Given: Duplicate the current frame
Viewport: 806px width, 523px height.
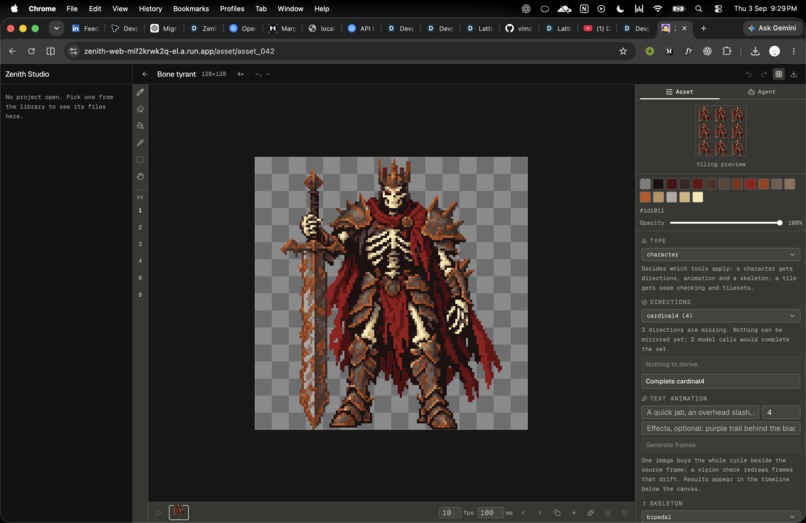Looking at the screenshot, I should (x=557, y=513).
